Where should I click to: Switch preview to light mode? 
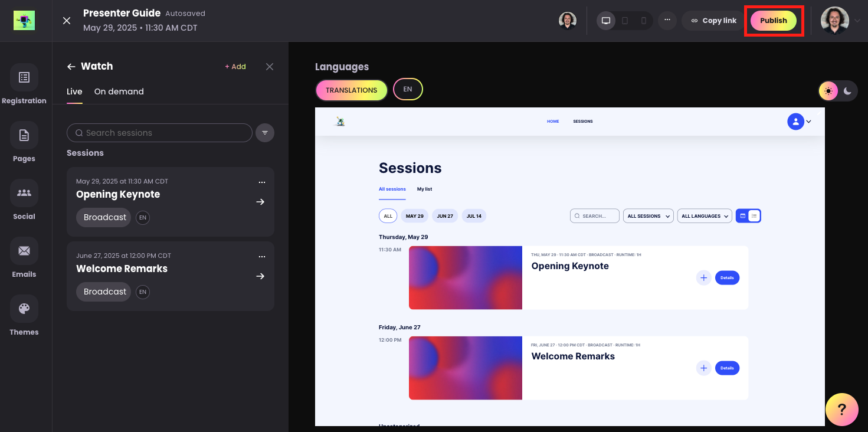pos(828,91)
